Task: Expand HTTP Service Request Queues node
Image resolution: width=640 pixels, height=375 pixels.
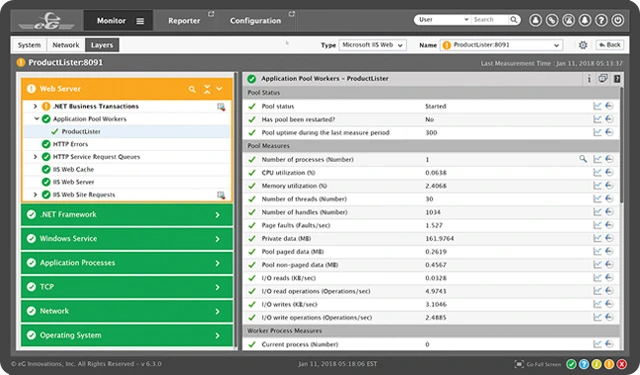Action: coord(35,157)
